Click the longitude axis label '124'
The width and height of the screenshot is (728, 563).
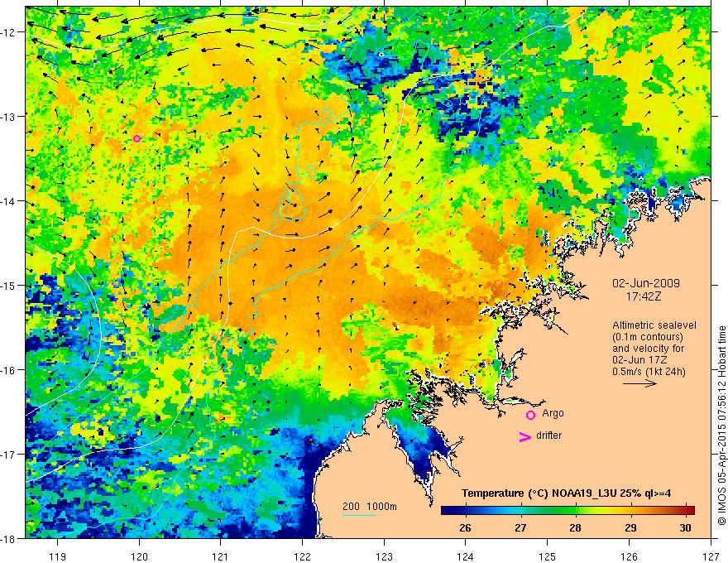point(466,556)
